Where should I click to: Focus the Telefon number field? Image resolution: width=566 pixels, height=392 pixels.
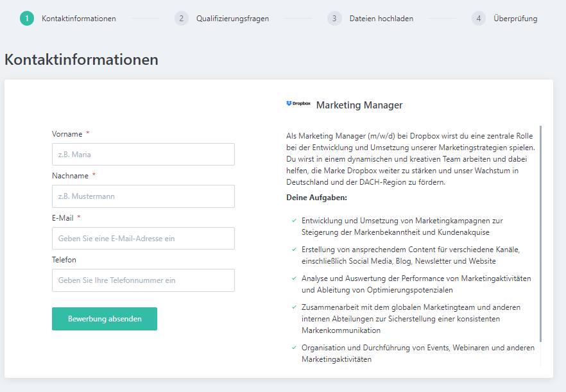click(143, 280)
